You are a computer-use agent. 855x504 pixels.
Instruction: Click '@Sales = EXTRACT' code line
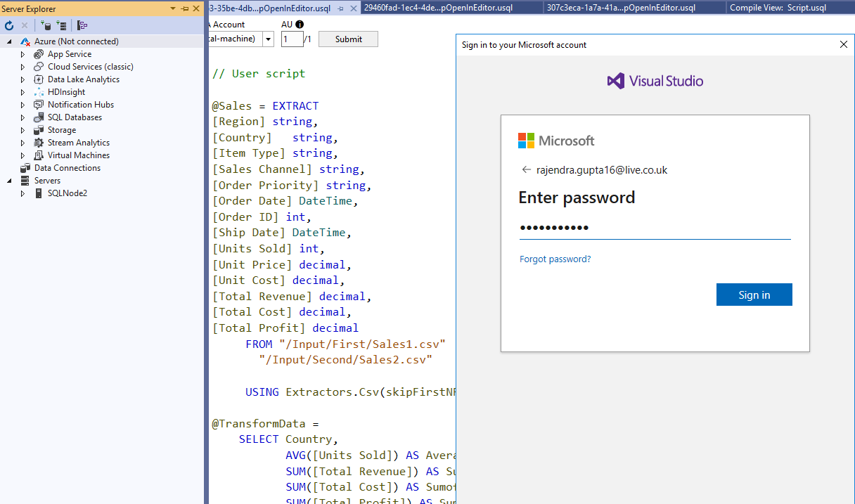265,106
